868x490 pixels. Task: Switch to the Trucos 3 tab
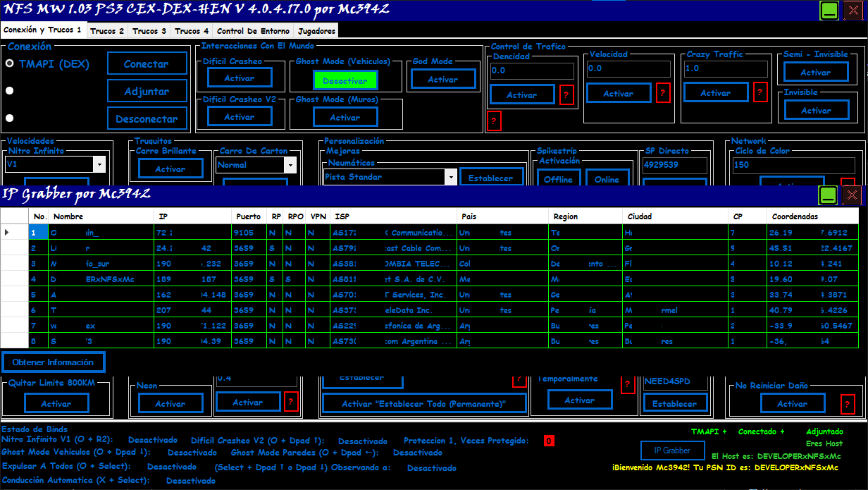[x=148, y=30]
